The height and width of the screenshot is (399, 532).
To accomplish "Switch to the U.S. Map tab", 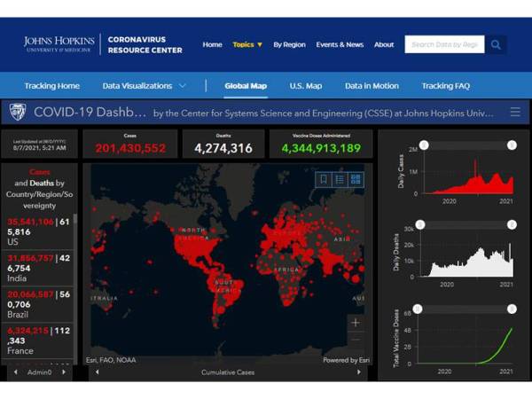I will (306, 86).
